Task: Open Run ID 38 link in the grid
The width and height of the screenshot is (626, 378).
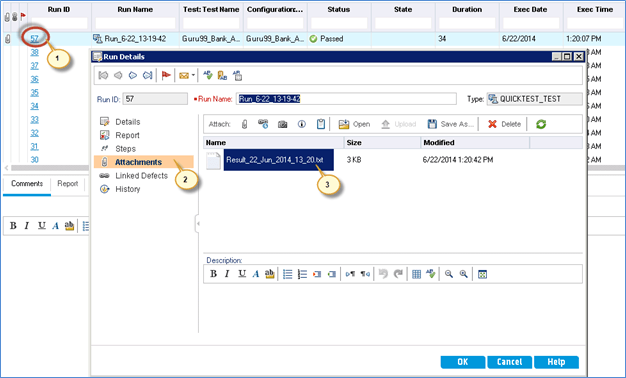Action: pyautogui.click(x=35, y=52)
